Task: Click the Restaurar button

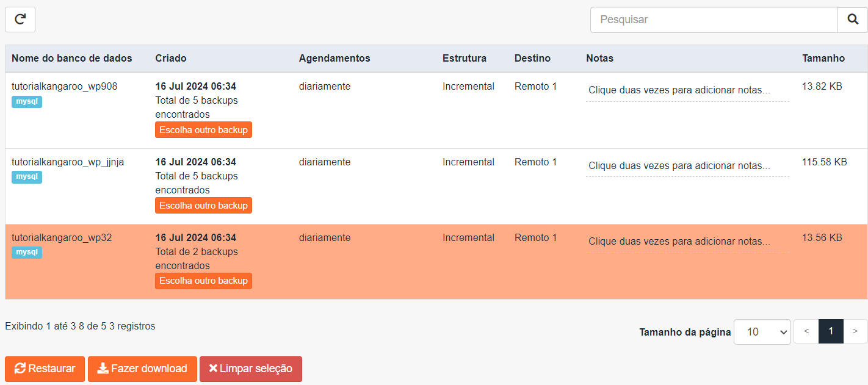Action: click(45, 369)
